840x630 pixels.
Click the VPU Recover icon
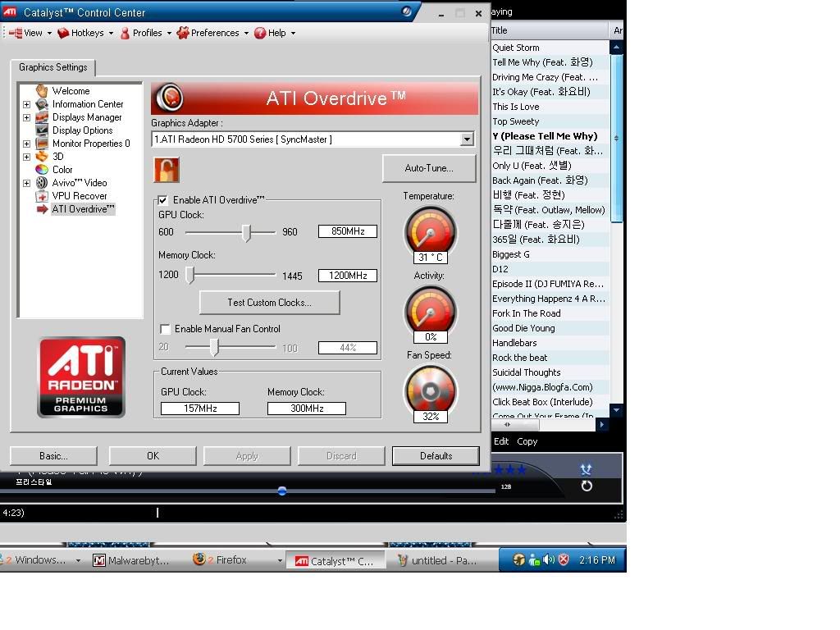point(42,196)
